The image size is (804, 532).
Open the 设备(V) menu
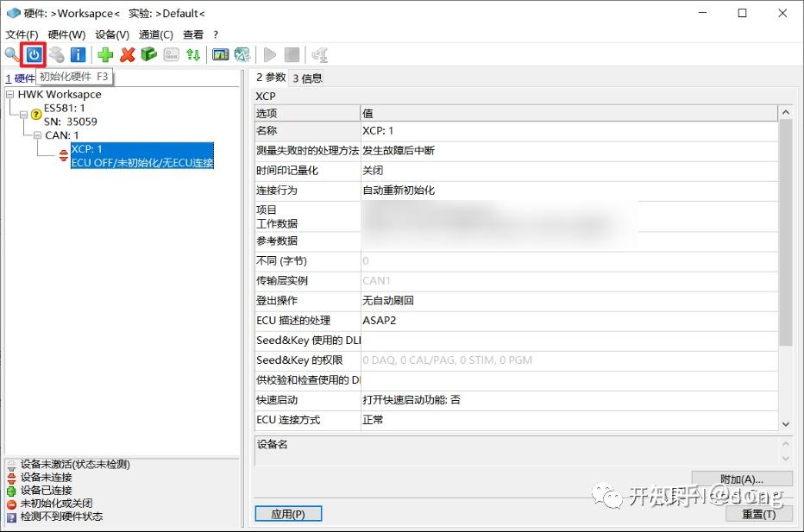coord(111,34)
